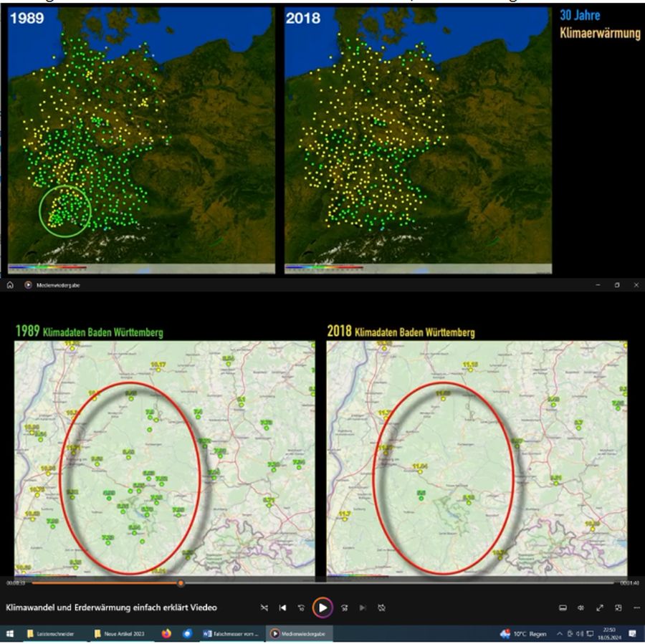Image resolution: width=645 pixels, height=644 pixels.
Task: Toggle shuffle mode in the player
Action: pos(264,607)
